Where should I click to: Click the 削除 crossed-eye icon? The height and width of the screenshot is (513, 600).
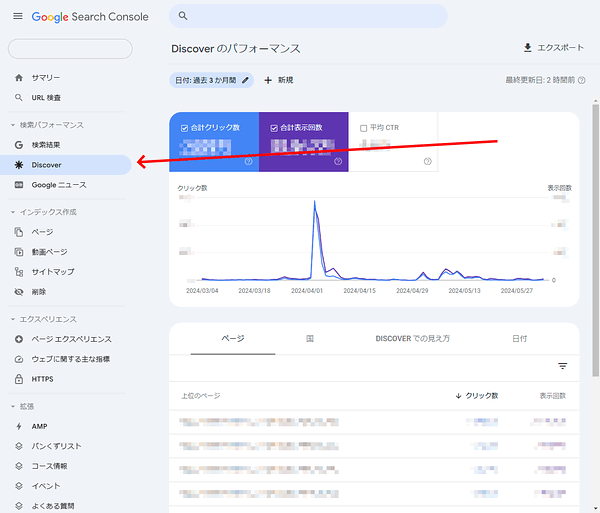coord(19,292)
